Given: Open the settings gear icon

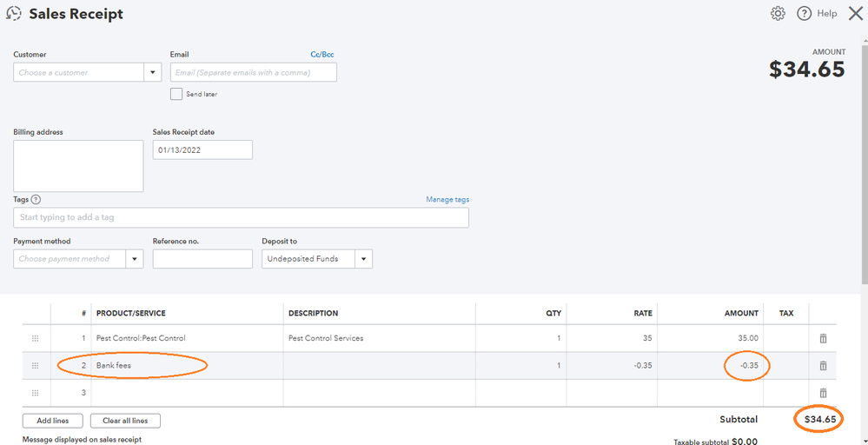Looking at the screenshot, I should tap(778, 13).
